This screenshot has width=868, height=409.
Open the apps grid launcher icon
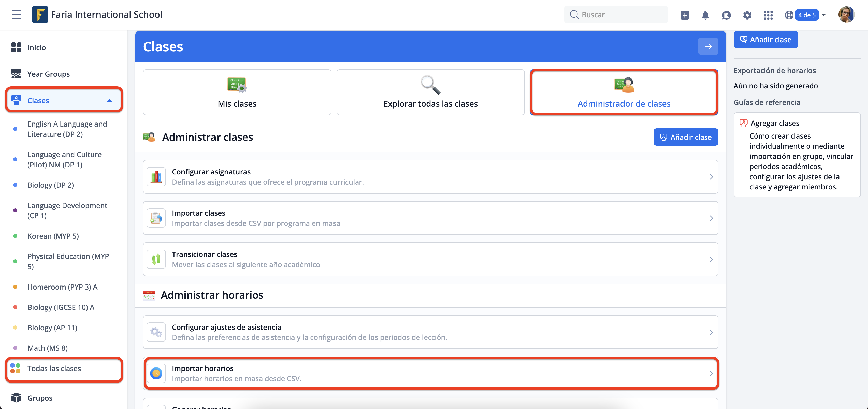click(x=768, y=15)
